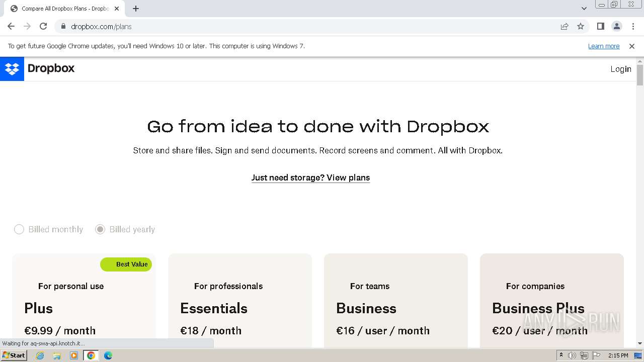The image size is (644, 362).
Task: Click the Business plan title
Action: click(366, 308)
